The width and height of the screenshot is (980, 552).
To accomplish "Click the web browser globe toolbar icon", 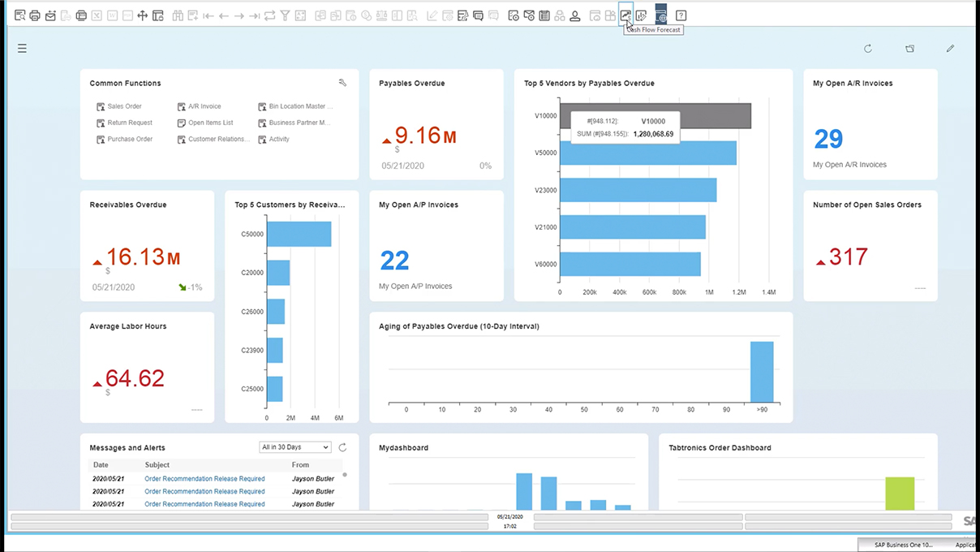I will [x=660, y=15].
